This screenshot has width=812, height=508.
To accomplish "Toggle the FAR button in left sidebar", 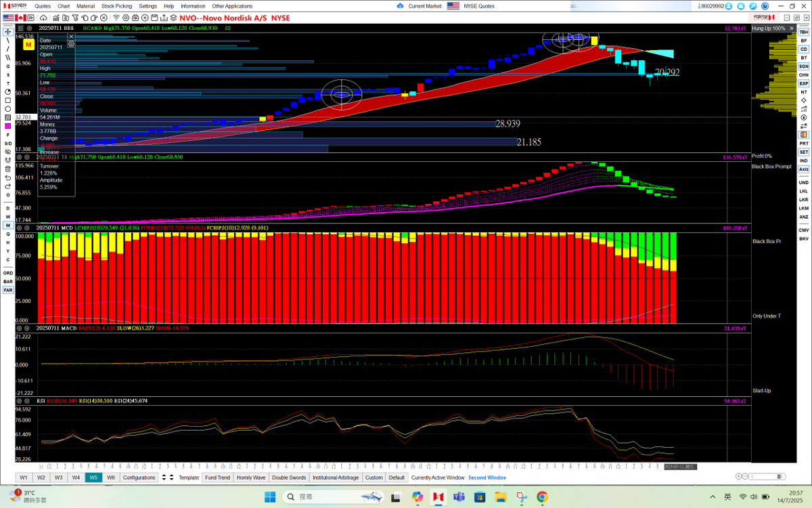I will [8, 290].
